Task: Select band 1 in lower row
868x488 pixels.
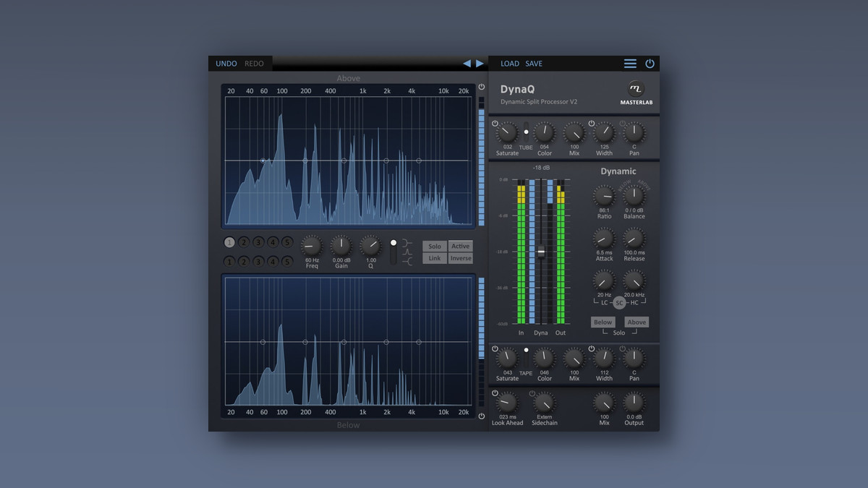Action: [229, 261]
